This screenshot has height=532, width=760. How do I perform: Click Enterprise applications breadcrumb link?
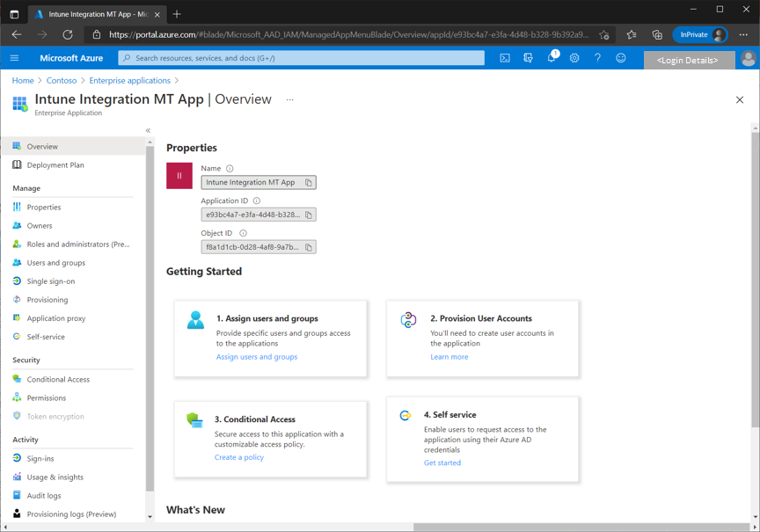(130, 80)
